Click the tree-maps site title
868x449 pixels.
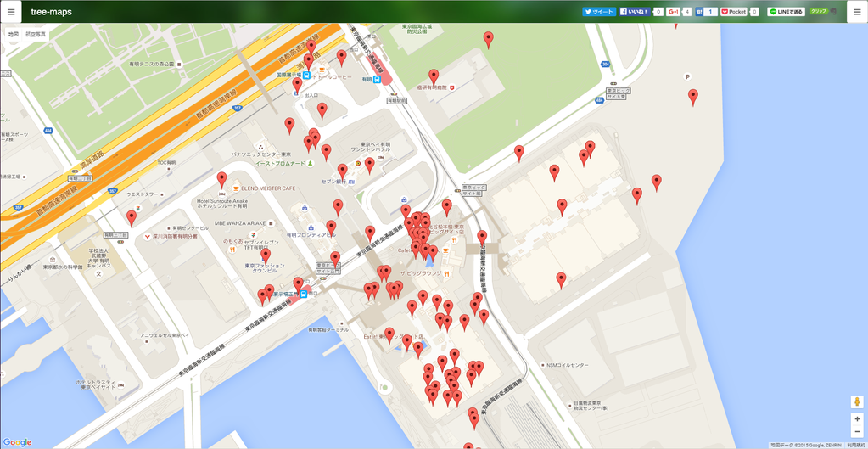tap(51, 12)
